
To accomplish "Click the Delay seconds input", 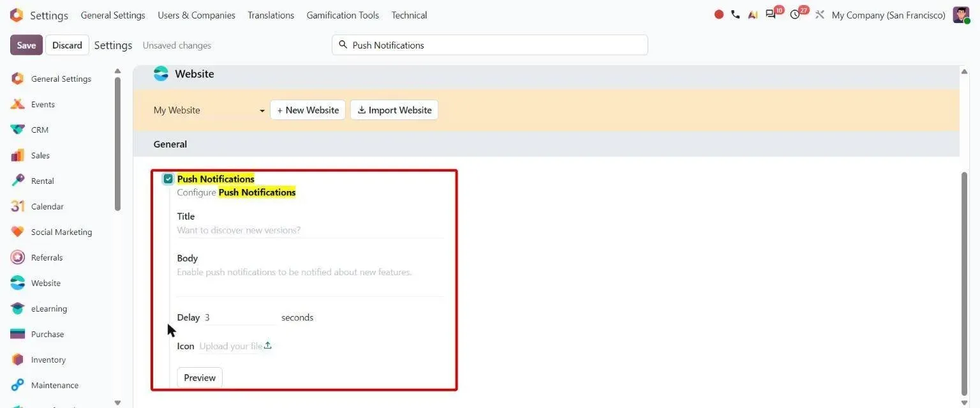I will point(240,317).
